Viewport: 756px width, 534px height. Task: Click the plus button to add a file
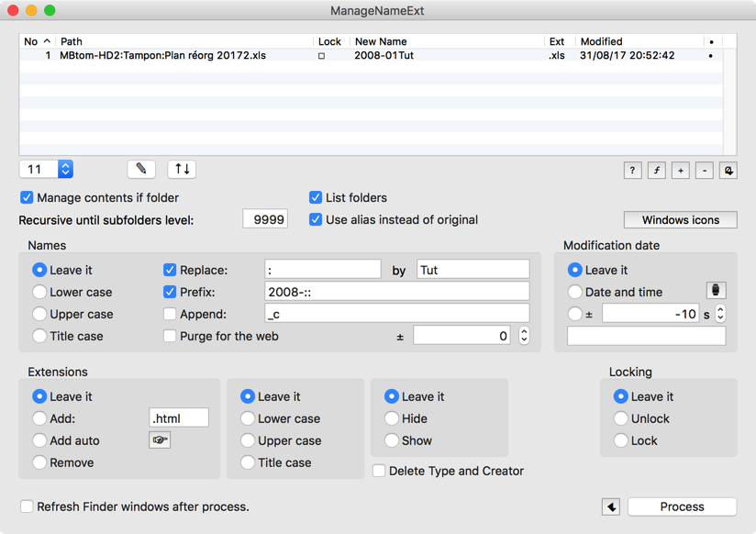(680, 171)
